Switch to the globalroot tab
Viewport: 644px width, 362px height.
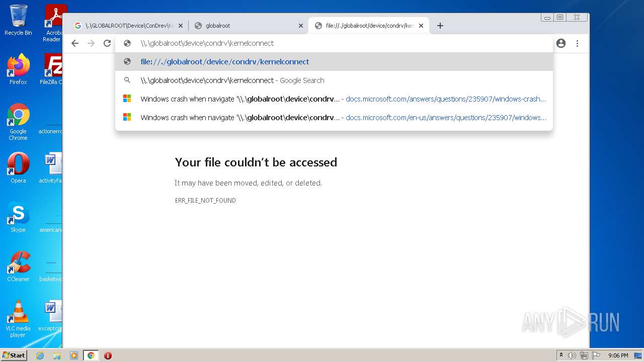[249, 26]
